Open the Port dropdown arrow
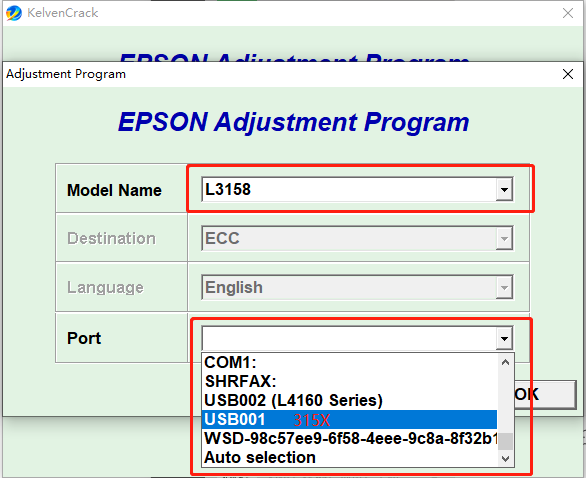586x478 pixels. point(504,339)
